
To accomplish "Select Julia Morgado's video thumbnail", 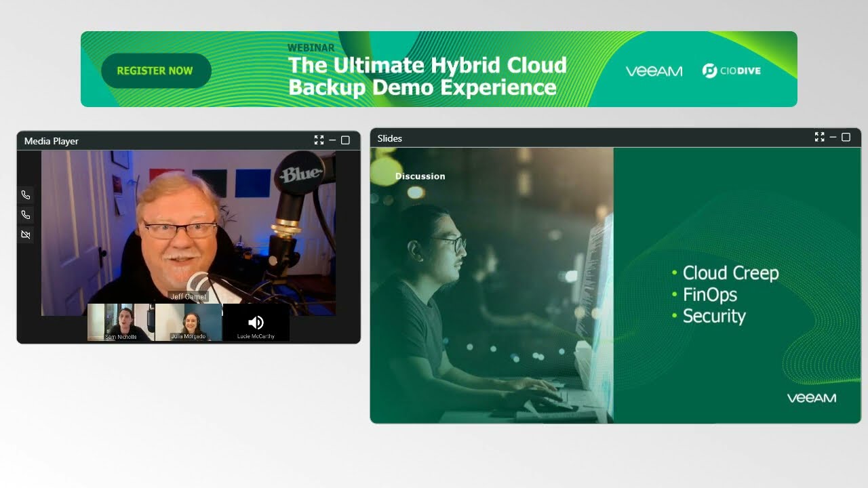I will click(189, 322).
